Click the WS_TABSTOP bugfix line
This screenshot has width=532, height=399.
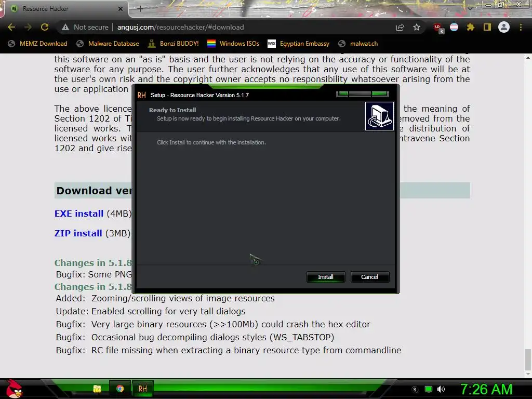[195, 337]
